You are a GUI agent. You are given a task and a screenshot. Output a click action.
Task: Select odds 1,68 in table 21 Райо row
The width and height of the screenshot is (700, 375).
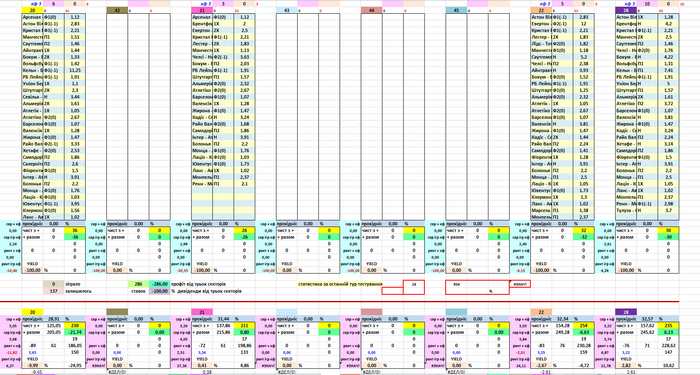pos(244,124)
